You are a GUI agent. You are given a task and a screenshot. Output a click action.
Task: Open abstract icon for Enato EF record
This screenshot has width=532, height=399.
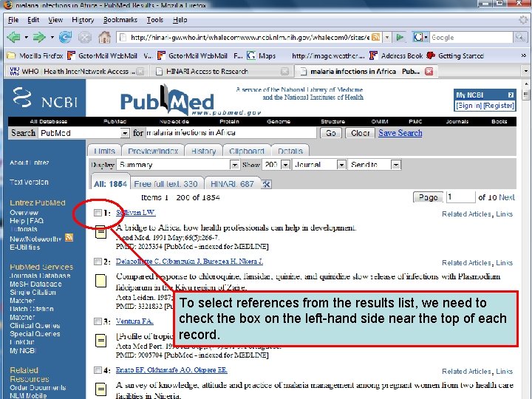coord(100,389)
